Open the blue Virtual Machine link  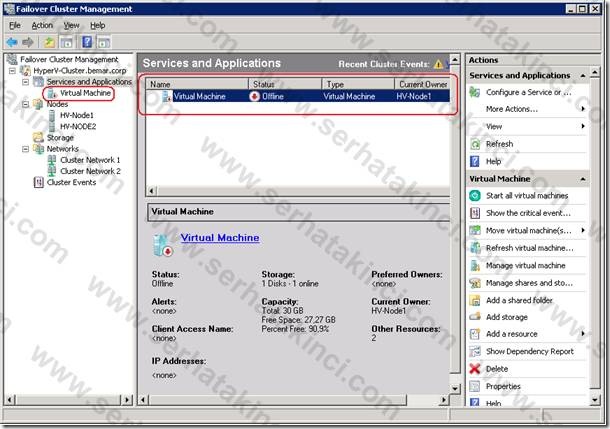[220, 238]
